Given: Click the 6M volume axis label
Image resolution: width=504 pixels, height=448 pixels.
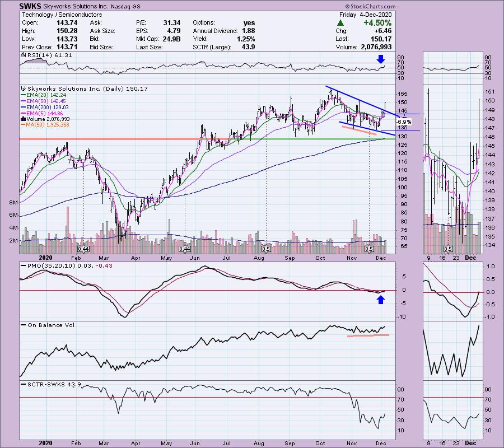Looking at the screenshot, I should click(13, 215).
